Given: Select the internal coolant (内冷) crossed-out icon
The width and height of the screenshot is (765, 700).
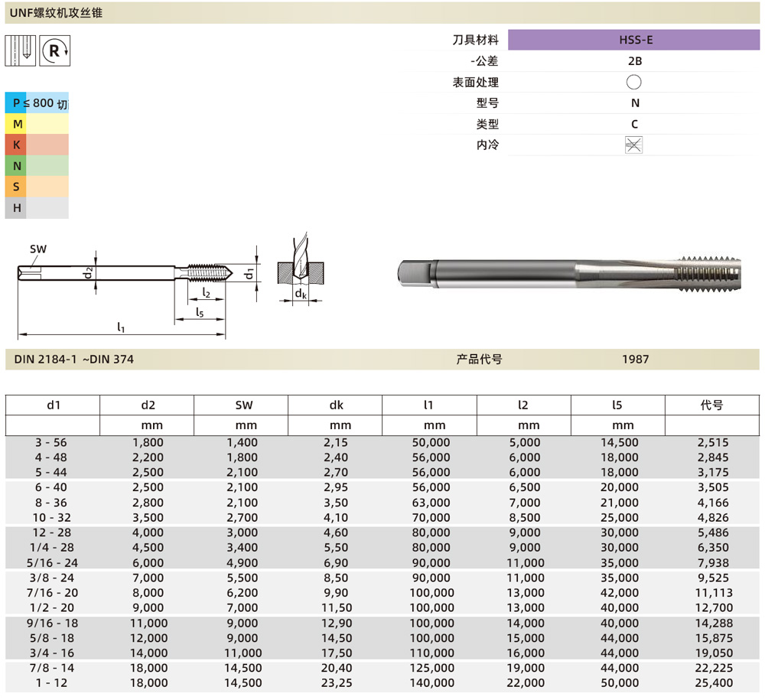Looking at the screenshot, I should point(633,144).
